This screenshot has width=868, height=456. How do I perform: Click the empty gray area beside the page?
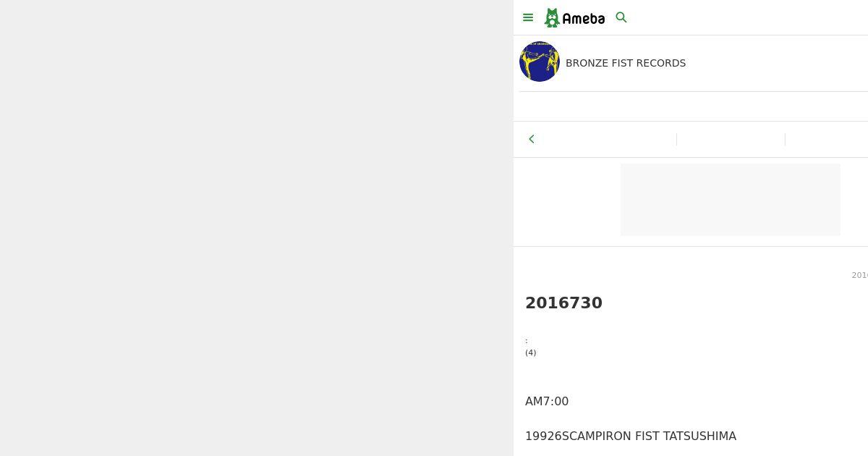(256, 228)
